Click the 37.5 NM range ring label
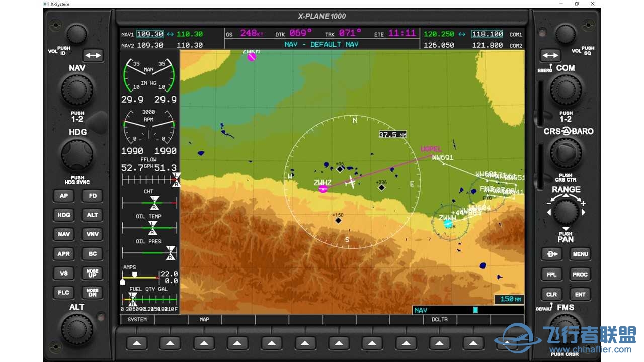 [393, 135]
